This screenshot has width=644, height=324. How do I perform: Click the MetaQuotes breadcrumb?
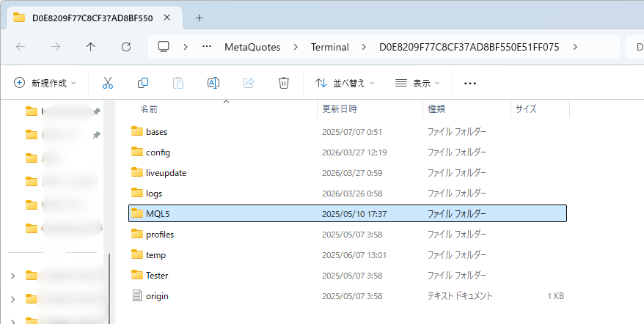(252, 47)
